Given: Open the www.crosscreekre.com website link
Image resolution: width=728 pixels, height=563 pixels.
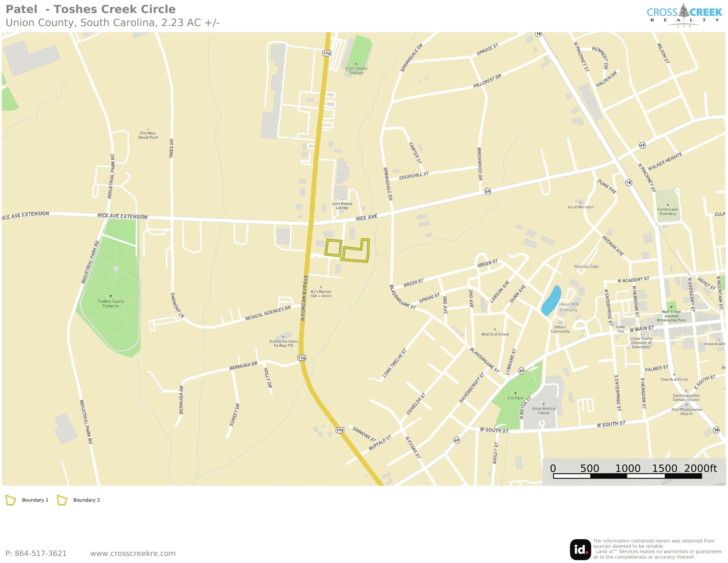Looking at the screenshot, I should (x=133, y=553).
